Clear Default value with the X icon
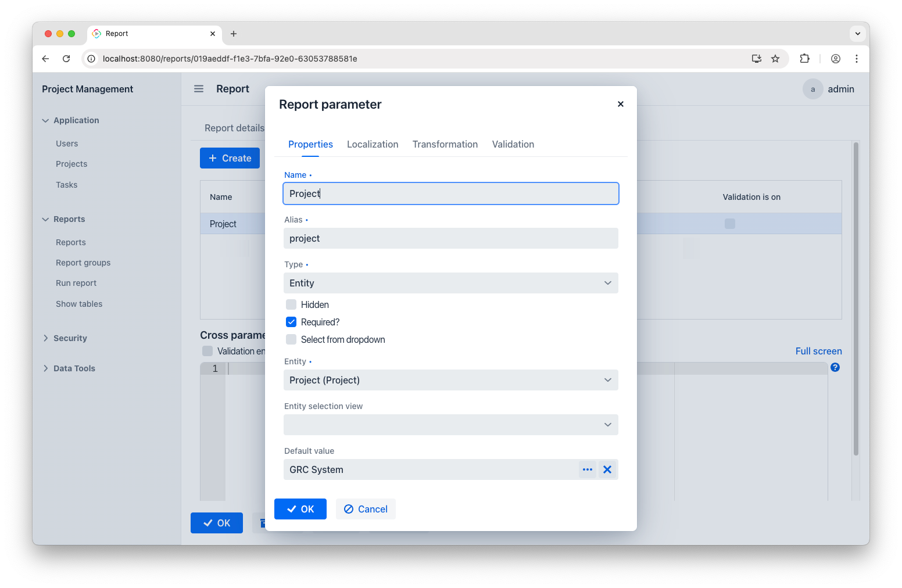 (x=607, y=469)
